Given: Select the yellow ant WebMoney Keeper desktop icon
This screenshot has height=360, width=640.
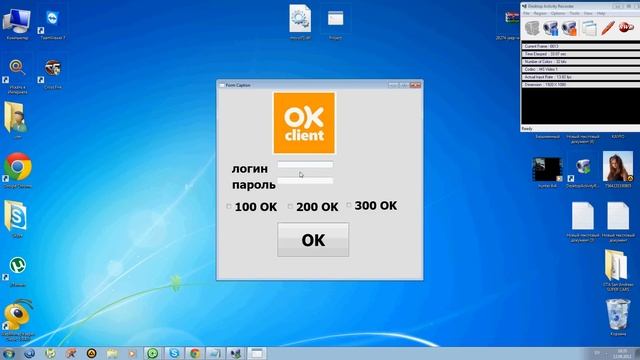Looking at the screenshot, I should 17,320.
